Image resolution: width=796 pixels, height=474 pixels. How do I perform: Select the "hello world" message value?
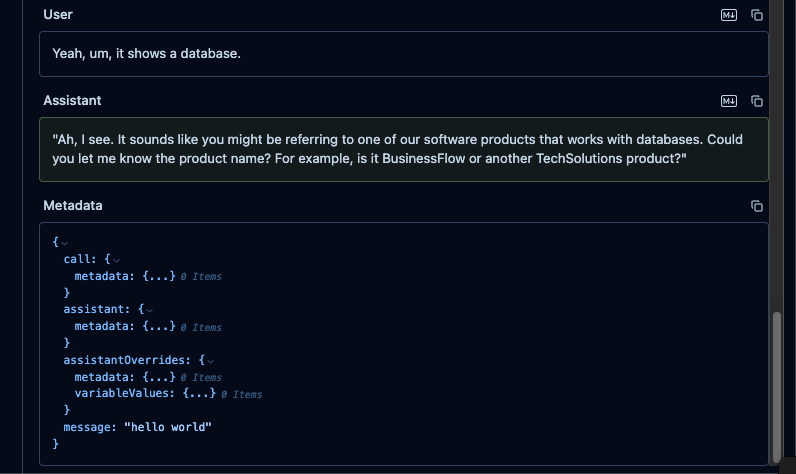tap(168, 427)
